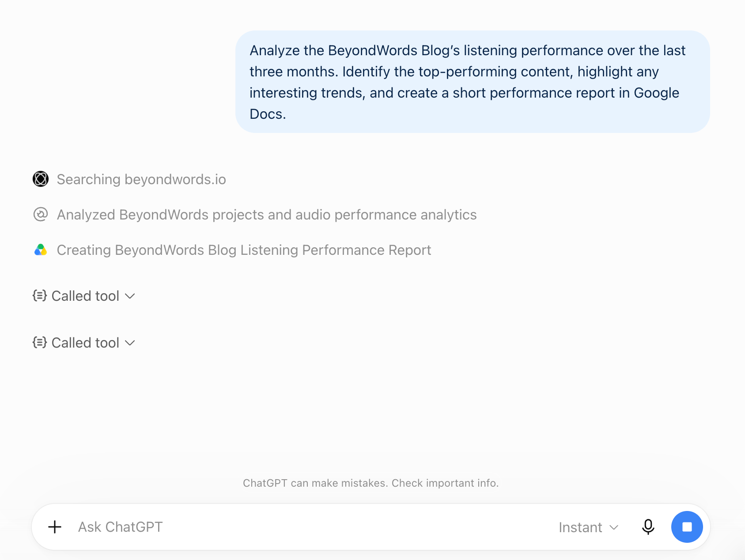
Task: Click the braces icon of second Called tool
Action: pyautogui.click(x=40, y=342)
